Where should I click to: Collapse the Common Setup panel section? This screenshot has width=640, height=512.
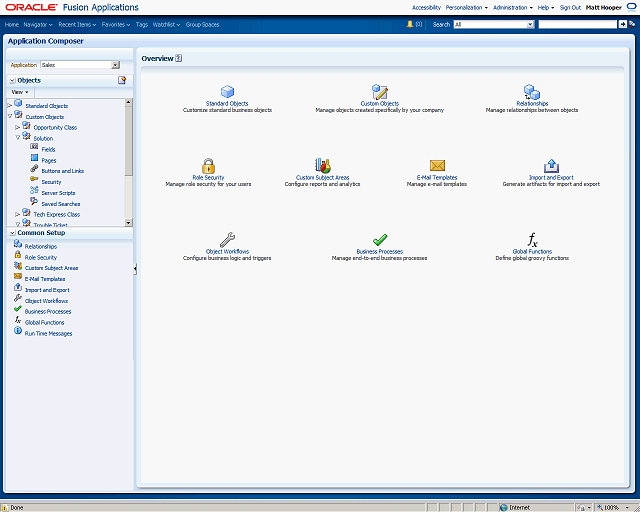pos(12,233)
